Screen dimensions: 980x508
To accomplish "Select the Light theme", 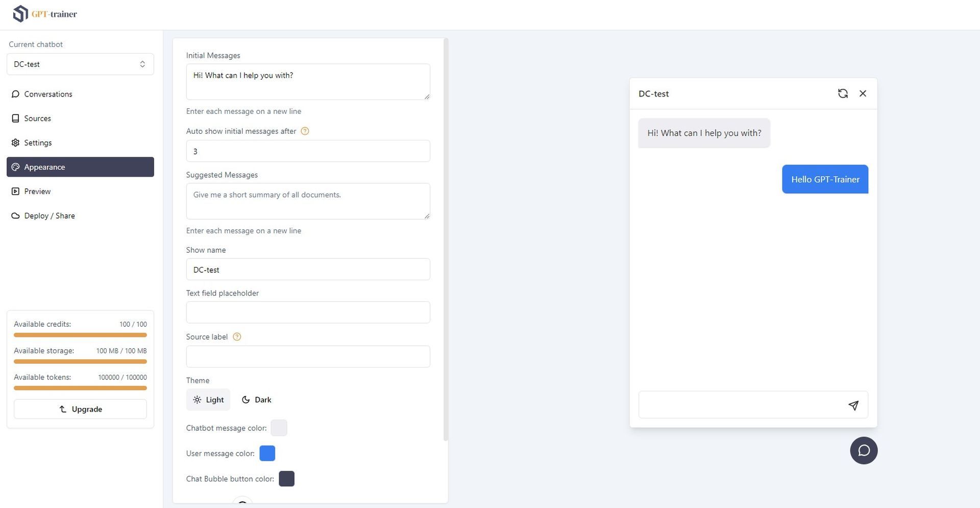I will 208,400.
